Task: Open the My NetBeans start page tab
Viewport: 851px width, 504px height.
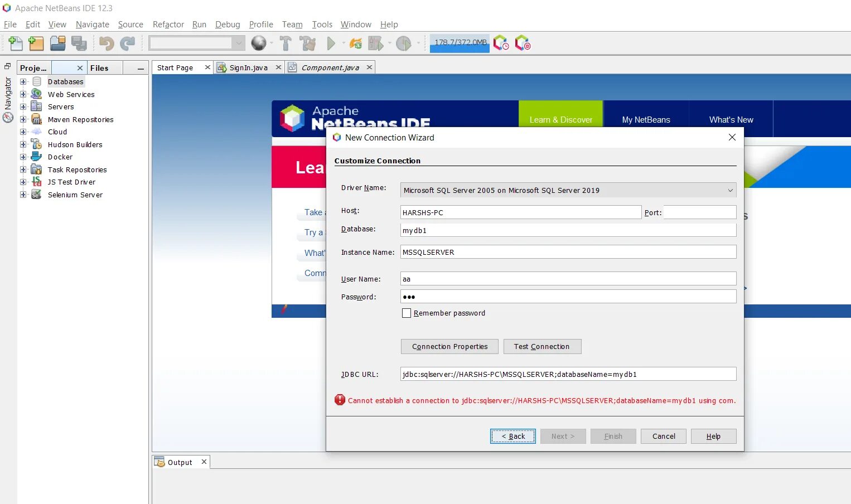Action: (x=646, y=119)
